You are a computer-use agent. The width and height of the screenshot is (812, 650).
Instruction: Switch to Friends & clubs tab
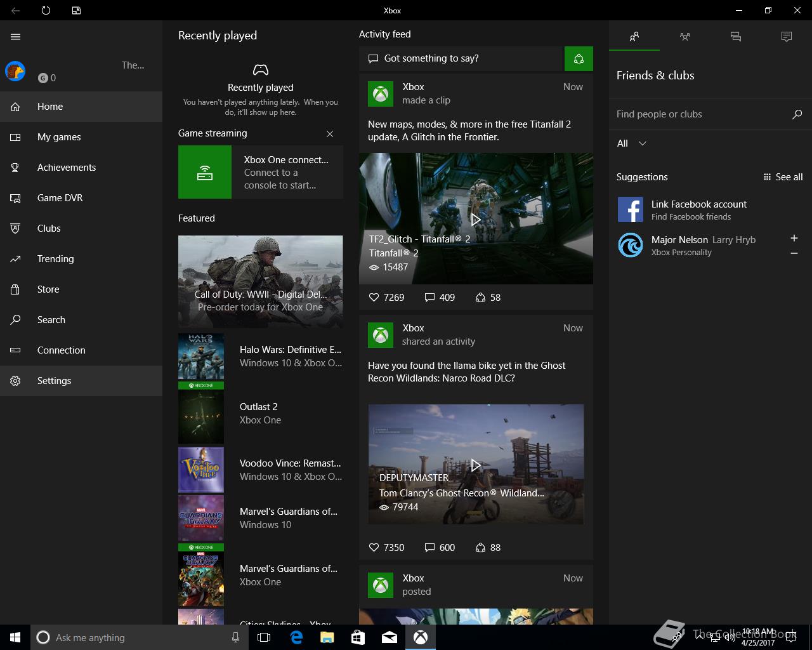tap(634, 37)
